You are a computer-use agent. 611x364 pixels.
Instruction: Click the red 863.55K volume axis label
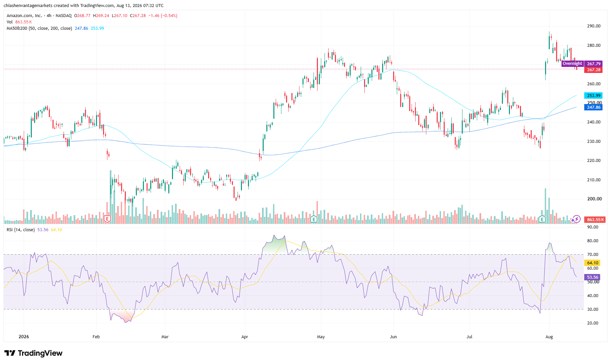[x=595, y=220]
